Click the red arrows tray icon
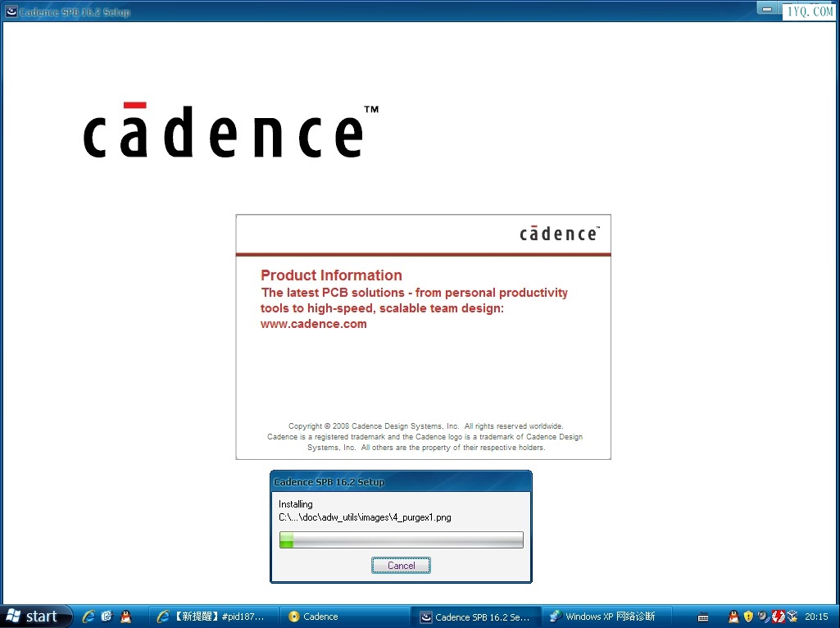 [778, 617]
